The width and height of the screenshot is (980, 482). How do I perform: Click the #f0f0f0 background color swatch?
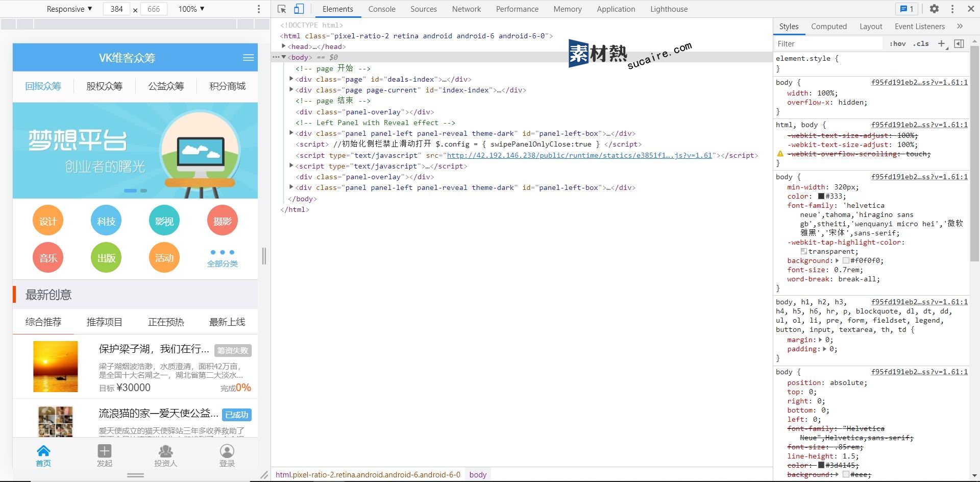tap(846, 260)
